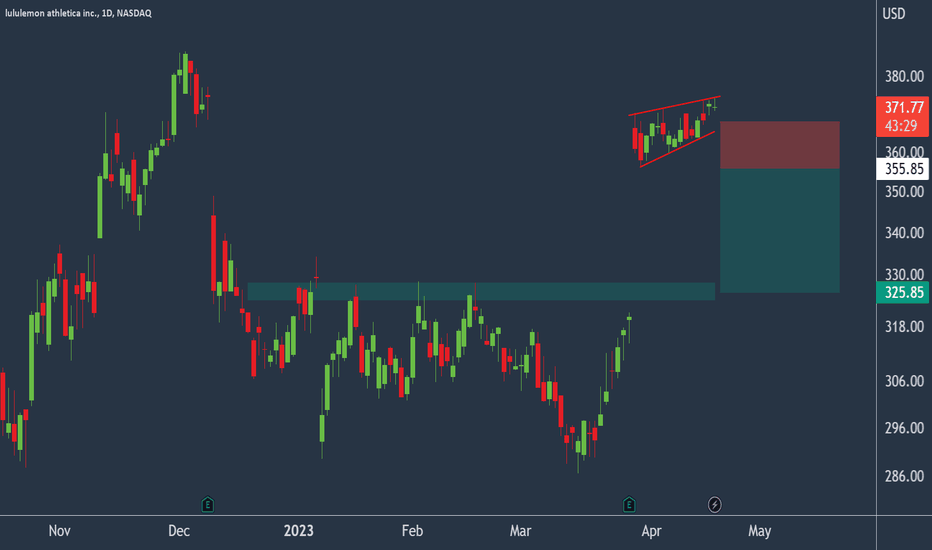
Task: Click the Apr label on time axis
Action: (x=651, y=531)
